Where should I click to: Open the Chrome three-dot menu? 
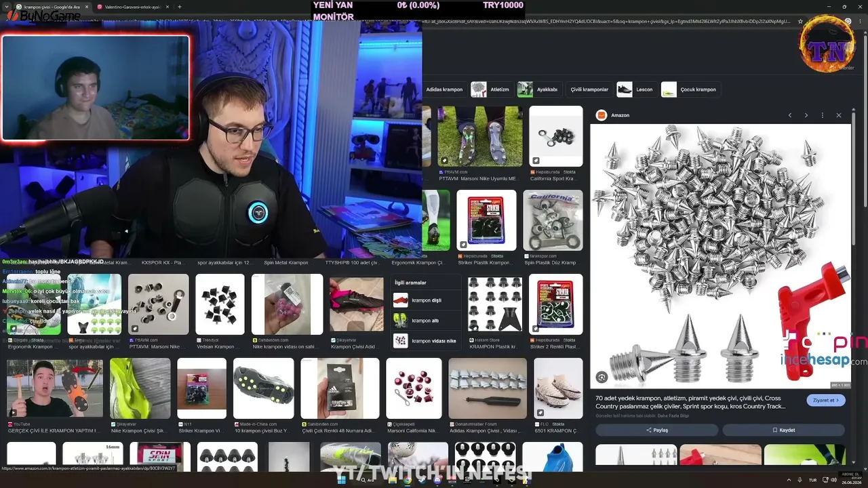(x=860, y=22)
